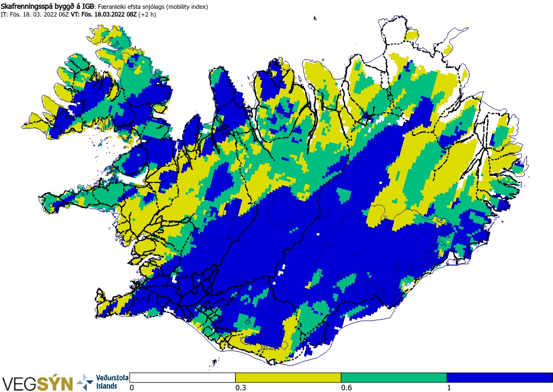
Task: Click the yellow legend color segment
Action: point(288,378)
